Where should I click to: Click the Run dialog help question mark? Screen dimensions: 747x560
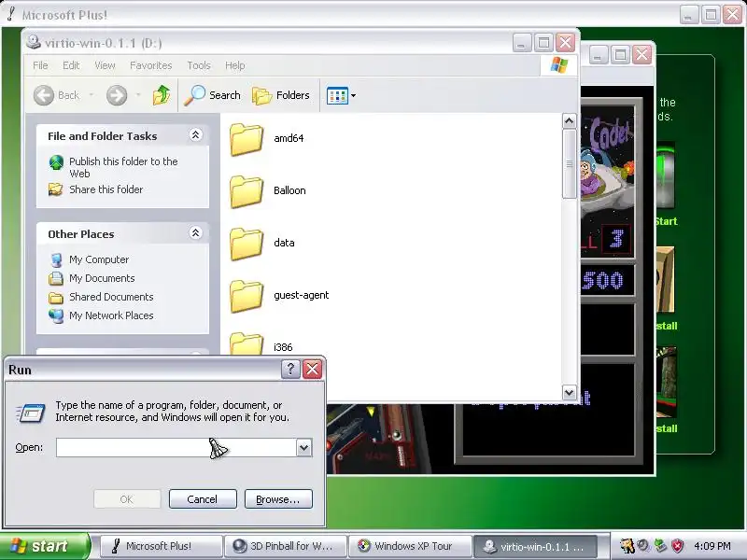click(290, 369)
